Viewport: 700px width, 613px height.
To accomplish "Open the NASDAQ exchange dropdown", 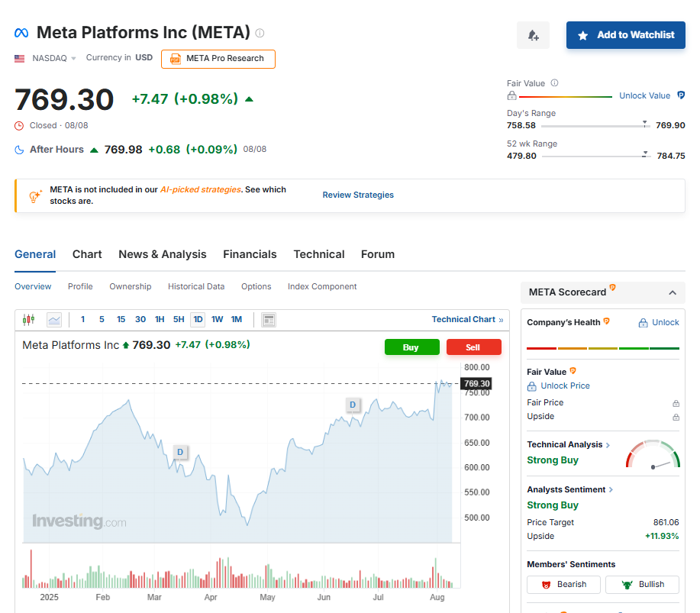I will [54, 59].
